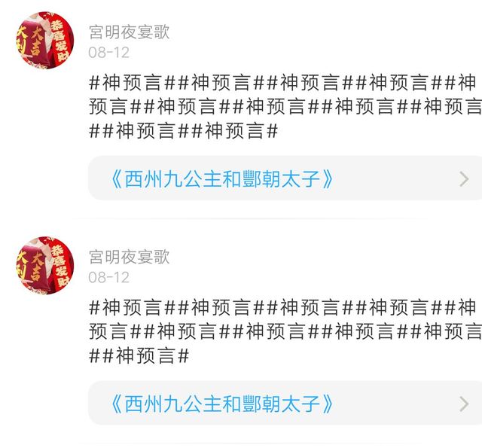The height and width of the screenshot is (448, 482).
Task: Click the fourth #神预言# hashtag in the top post
Action: (x=399, y=83)
